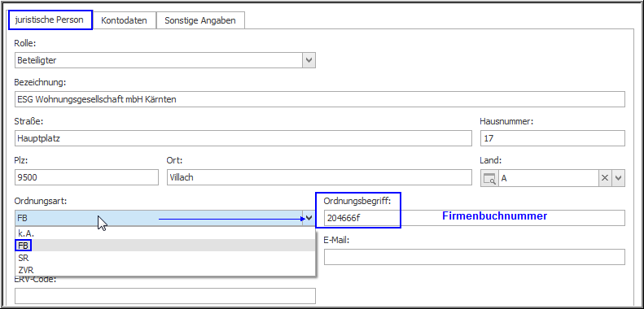Click the Hausnummer field showing 17
The width and height of the screenshot is (644, 309).
pyautogui.click(x=553, y=138)
